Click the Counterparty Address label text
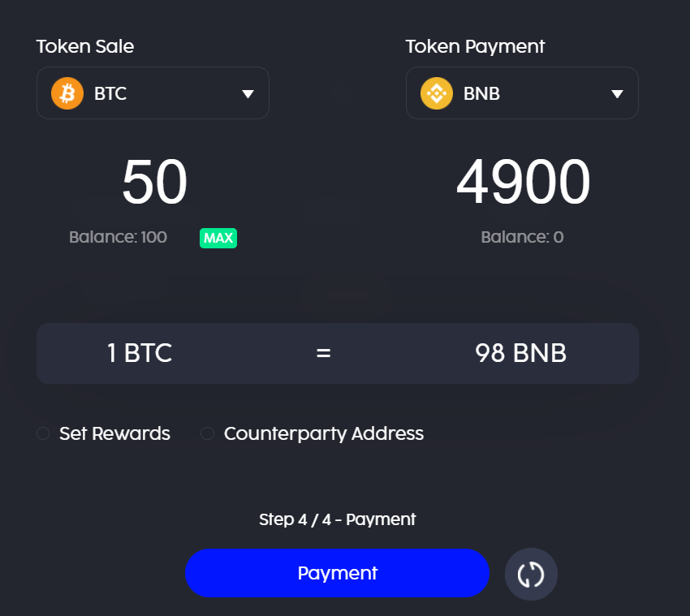The image size is (690, 616). click(x=324, y=434)
